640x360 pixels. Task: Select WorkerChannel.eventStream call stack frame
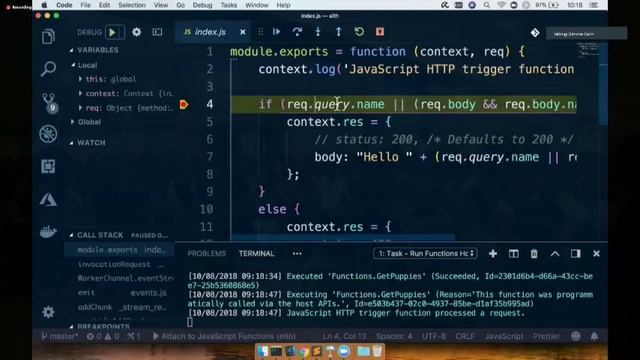pyautogui.click(x=119, y=278)
